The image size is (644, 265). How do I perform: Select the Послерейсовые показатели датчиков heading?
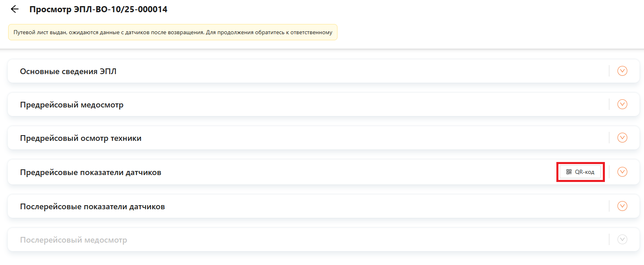click(93, 207)
